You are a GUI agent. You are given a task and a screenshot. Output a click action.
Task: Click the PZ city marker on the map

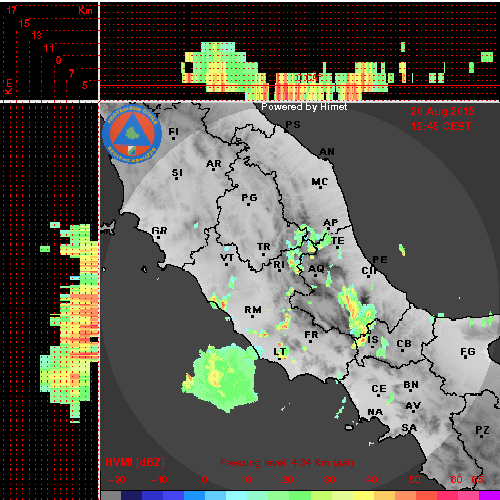click(x=482, y=431)
